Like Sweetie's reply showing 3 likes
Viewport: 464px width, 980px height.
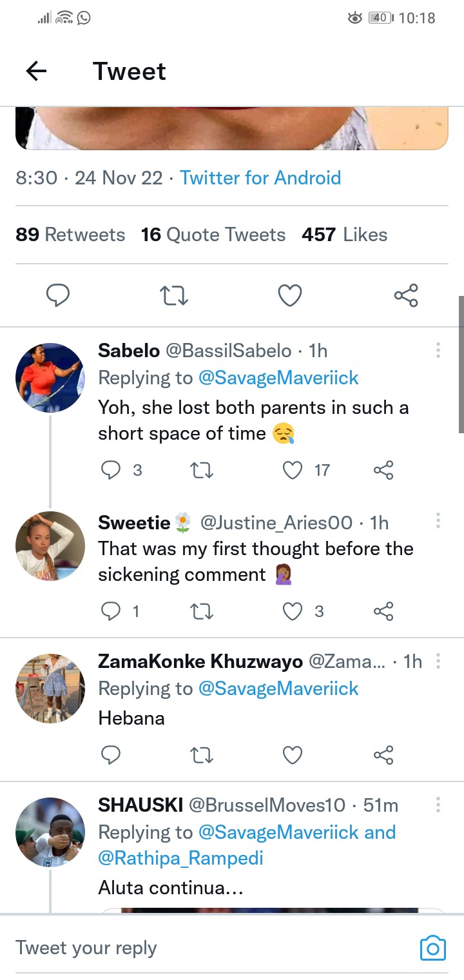click(x=293, y=611)
